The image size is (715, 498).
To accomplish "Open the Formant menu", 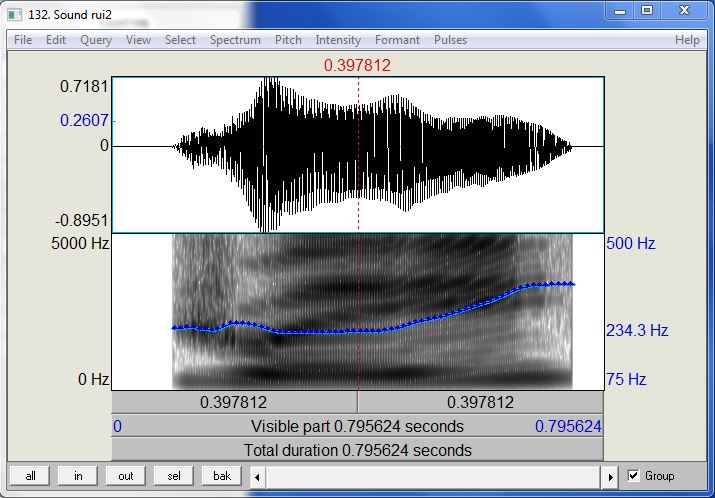I will pos(397,40).
